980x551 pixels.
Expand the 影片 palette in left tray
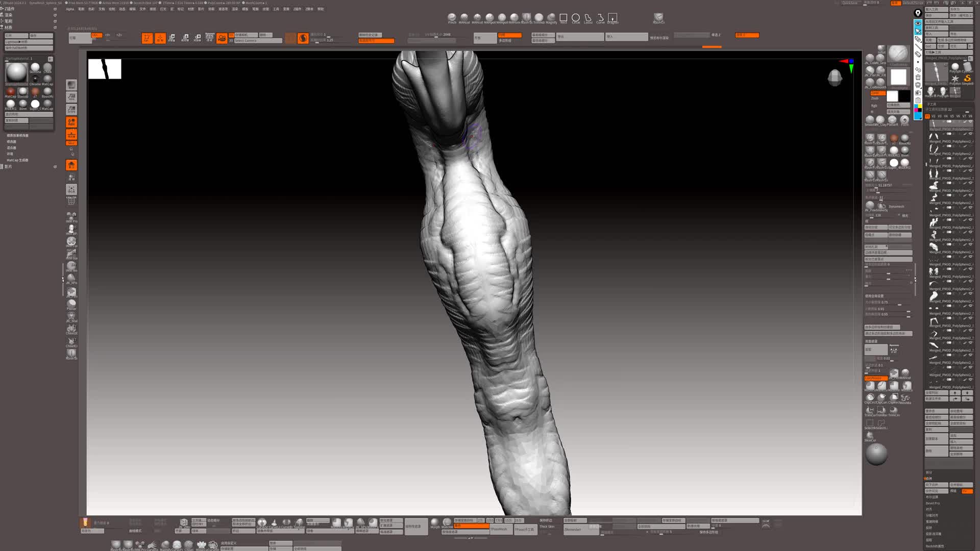pos(8,166)
